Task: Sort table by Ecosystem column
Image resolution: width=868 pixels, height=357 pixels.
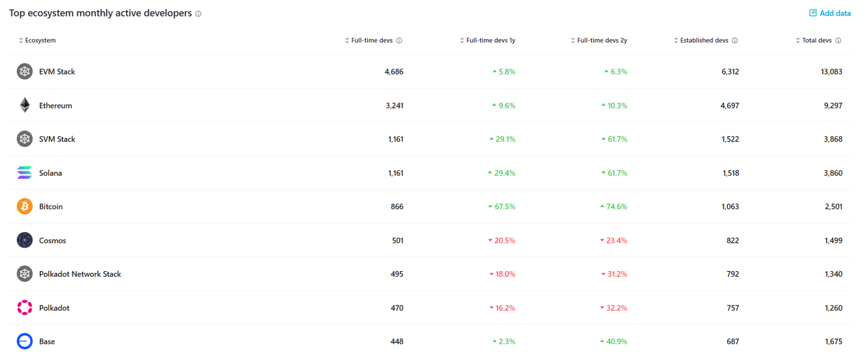Action: pyautogui.click(x=37, y=40)
